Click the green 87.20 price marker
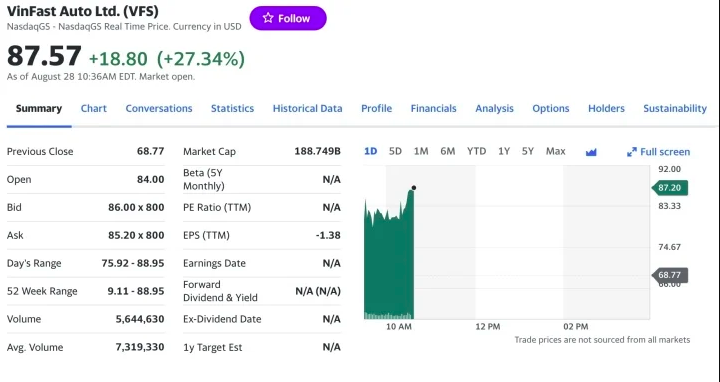Viewport: 720px width, 382px height. (669, 187)
